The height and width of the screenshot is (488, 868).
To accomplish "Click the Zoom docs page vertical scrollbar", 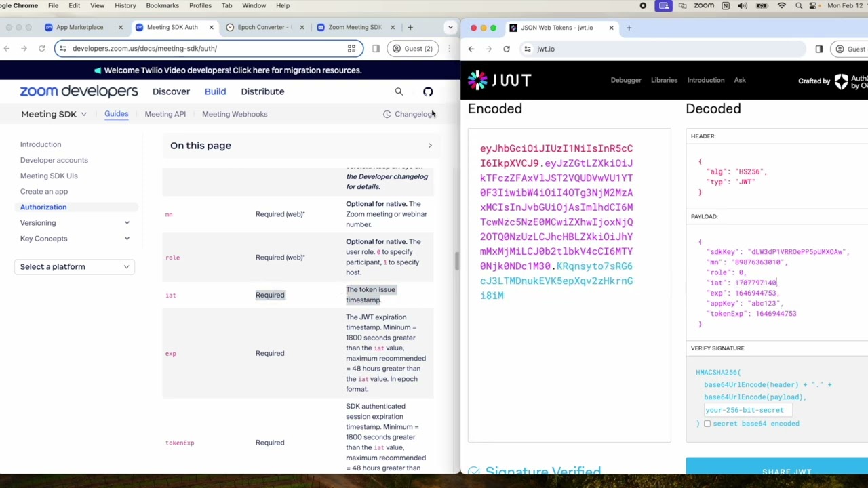I will [x=457, y=260].
